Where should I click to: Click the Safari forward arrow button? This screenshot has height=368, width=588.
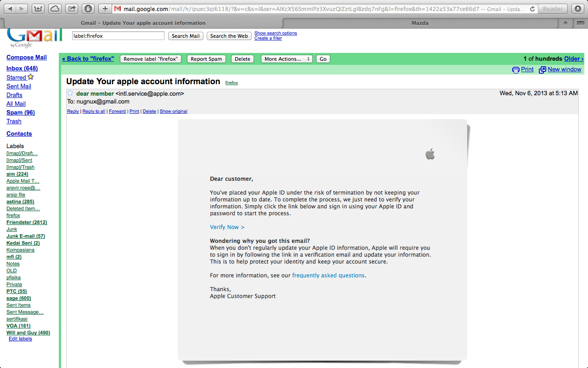pyautogui.click(x=22, y=9)
